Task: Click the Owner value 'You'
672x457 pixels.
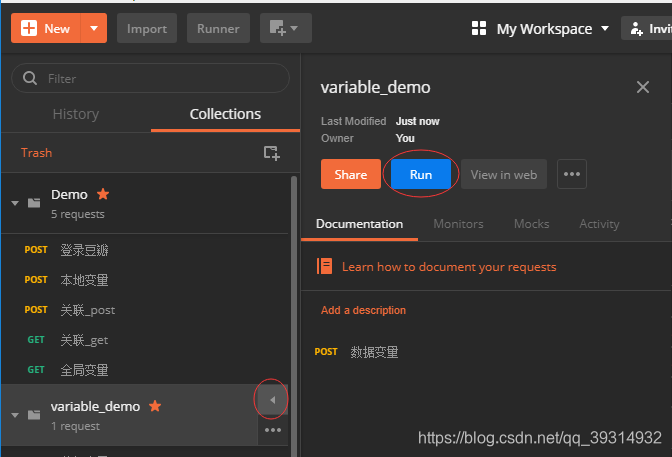Action: tap(405, 138)
